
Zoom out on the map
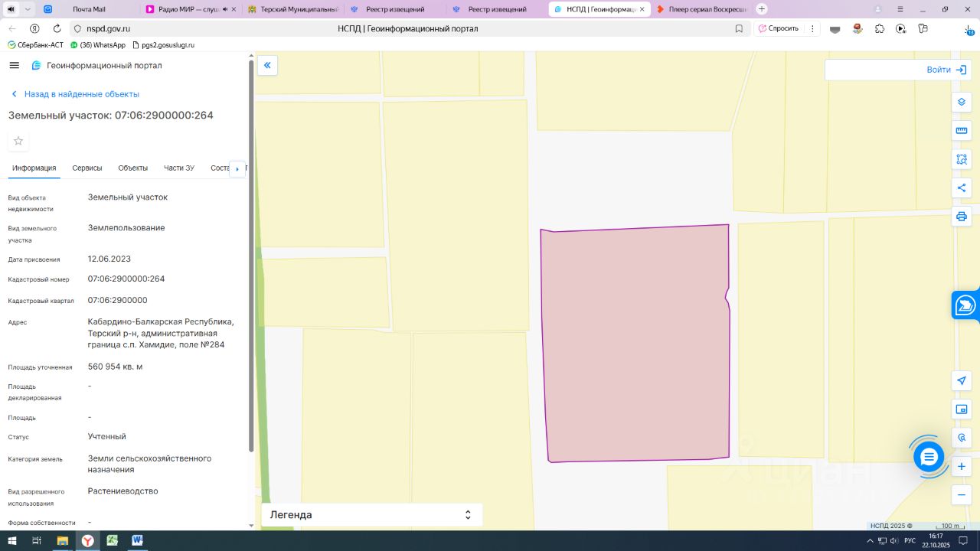click(x=962, y=495)
